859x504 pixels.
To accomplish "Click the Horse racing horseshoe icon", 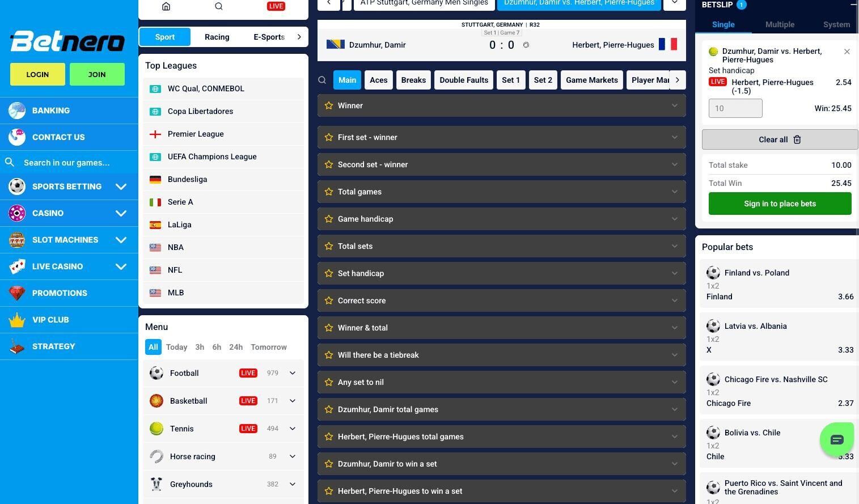I will [156, 456].
